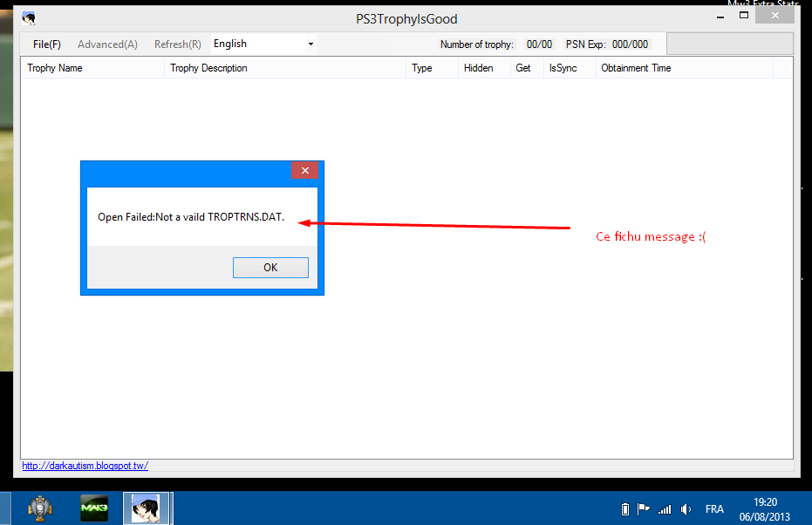Open the Action Center flag icon
Screen dimensions: 812x525
(643, 509)
